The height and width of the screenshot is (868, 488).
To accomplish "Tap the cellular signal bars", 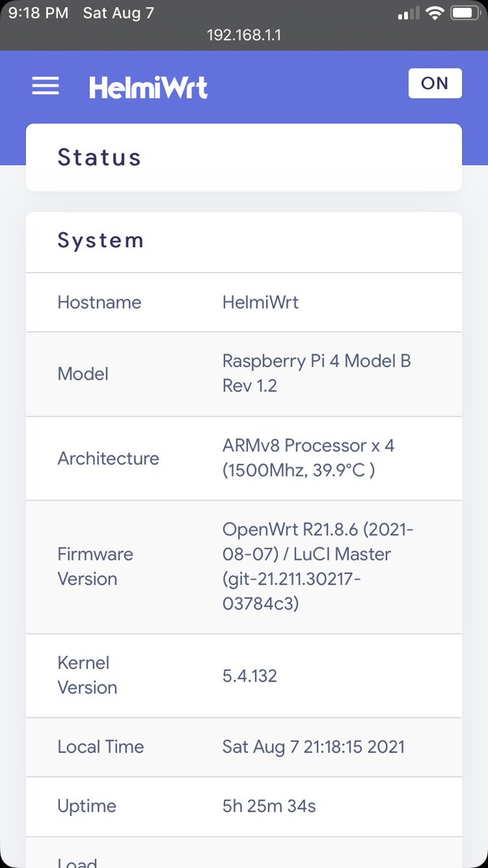I will [x=408, y=14].
